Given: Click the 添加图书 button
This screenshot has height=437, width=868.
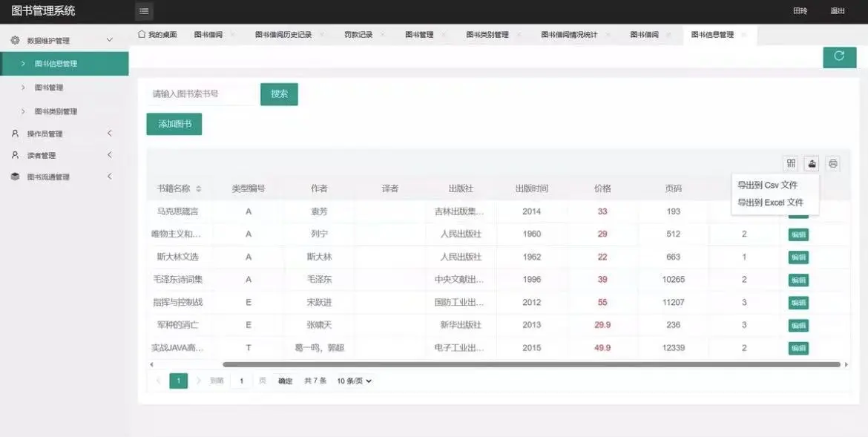Looking at the screenshot, I should point(174,123).
